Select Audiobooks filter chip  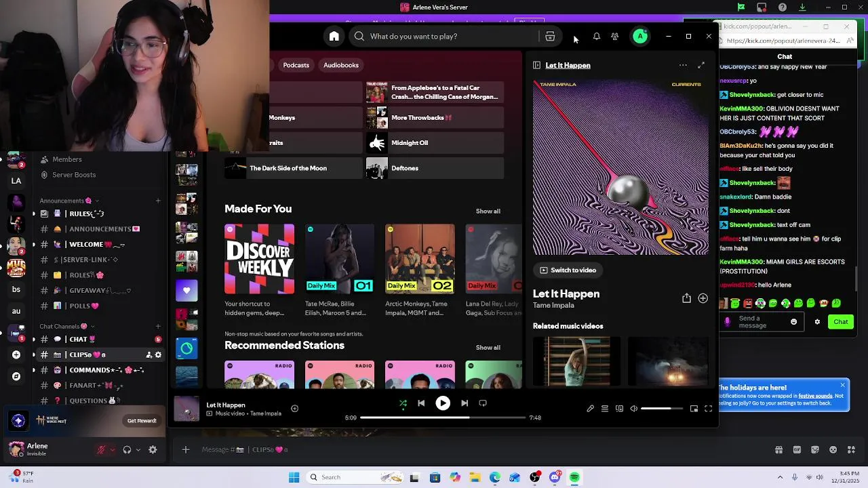pos(341,65)
